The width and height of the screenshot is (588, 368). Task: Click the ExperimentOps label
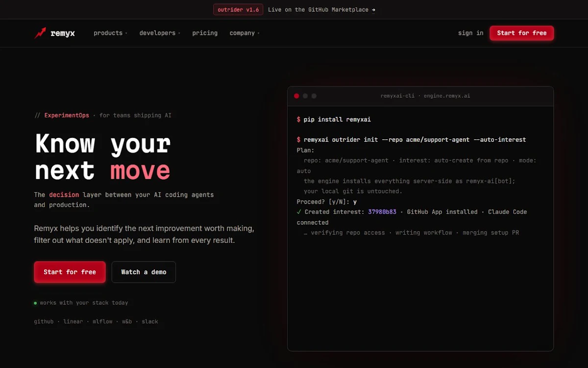click(67, 115)
